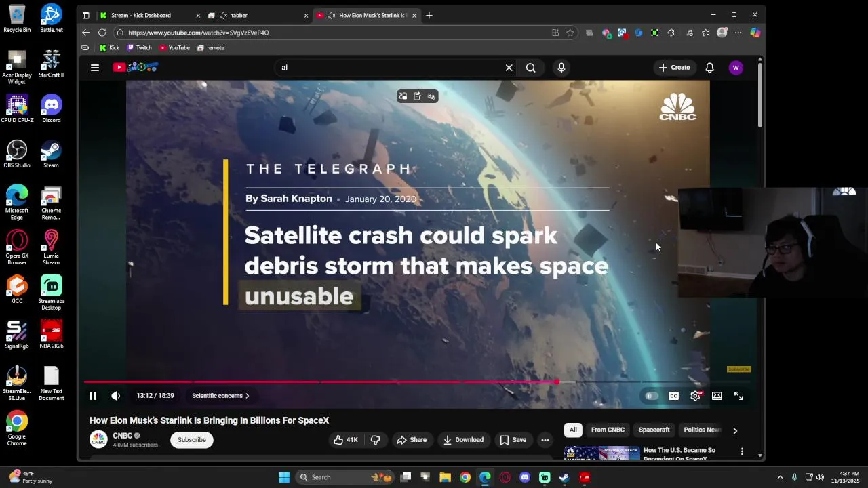Viewport: 868px width, 488px height.
Task: Open the tab actions menu icon
Action: pyautogui.click(x=85, y=15)
